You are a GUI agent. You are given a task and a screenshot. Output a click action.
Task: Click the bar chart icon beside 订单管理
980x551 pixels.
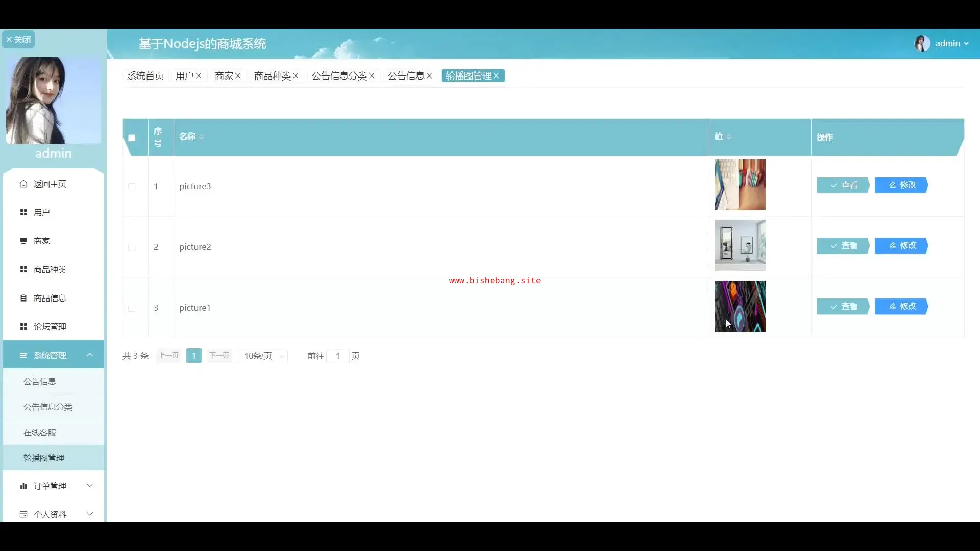(x=23, y=486)
